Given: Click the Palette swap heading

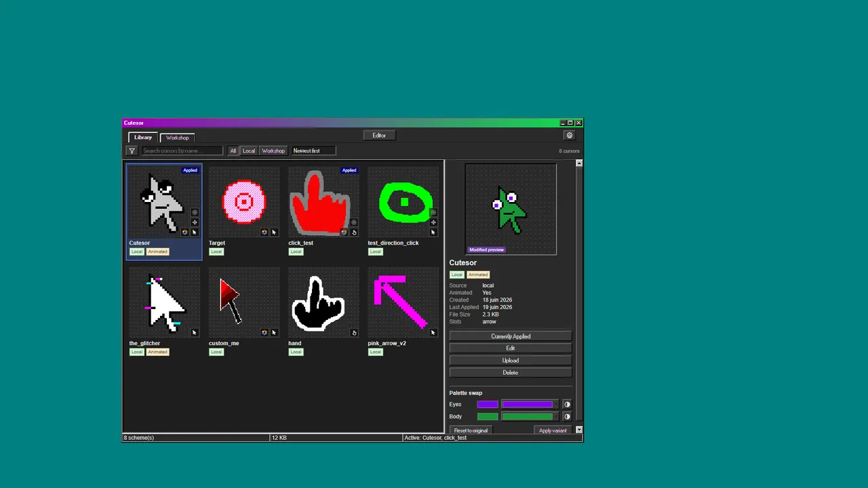Looking at the screenshot, I should (466, 393).
